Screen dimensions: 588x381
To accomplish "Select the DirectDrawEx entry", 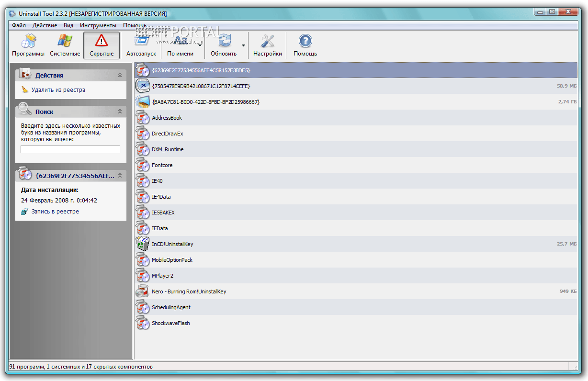I will point(356,134).
